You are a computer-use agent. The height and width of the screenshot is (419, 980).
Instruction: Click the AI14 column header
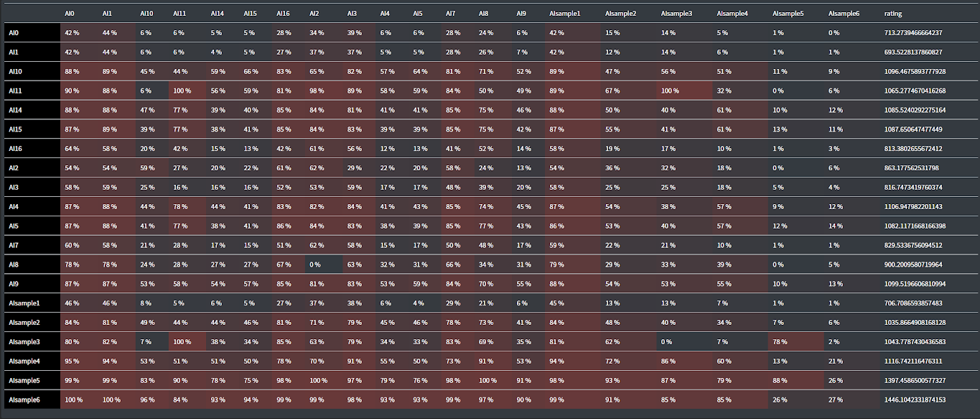click(218, 14)
